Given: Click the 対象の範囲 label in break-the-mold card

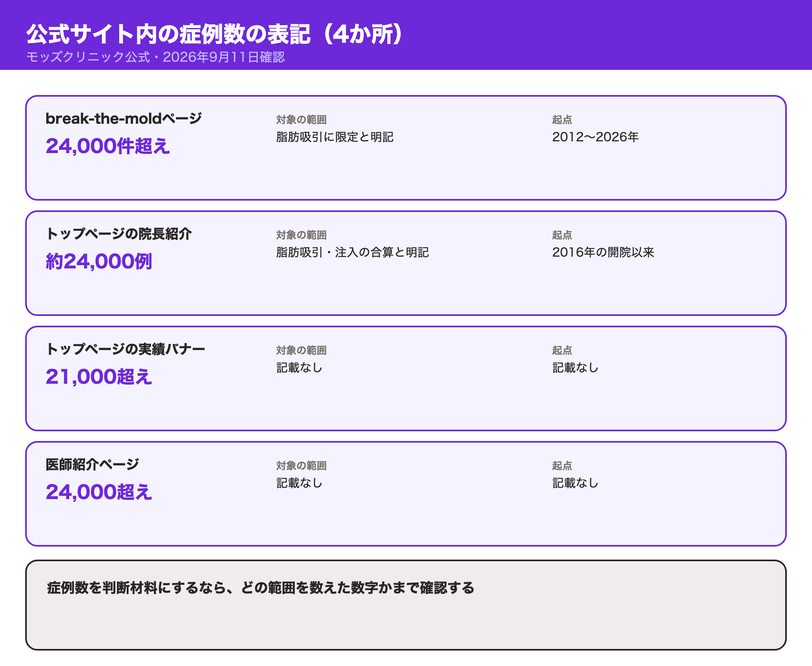Looking at the screenshot, I should (x=301, y=120).
